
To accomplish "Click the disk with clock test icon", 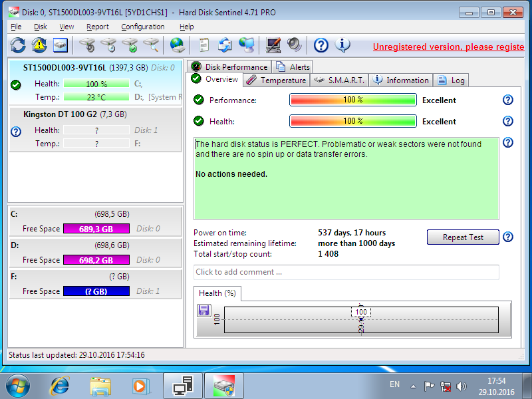I will [109, 45].
